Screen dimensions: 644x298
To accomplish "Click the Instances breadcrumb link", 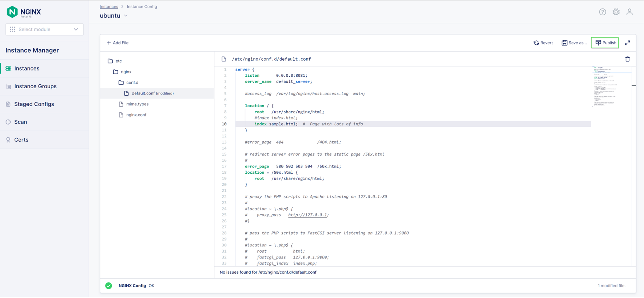I will (x=109, y=7).
